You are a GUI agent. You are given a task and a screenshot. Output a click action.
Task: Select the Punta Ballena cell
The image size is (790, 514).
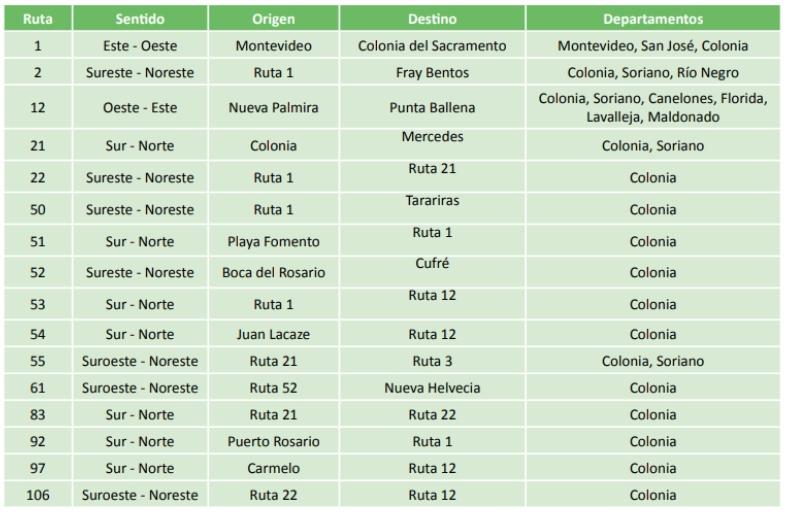point(432,107)
